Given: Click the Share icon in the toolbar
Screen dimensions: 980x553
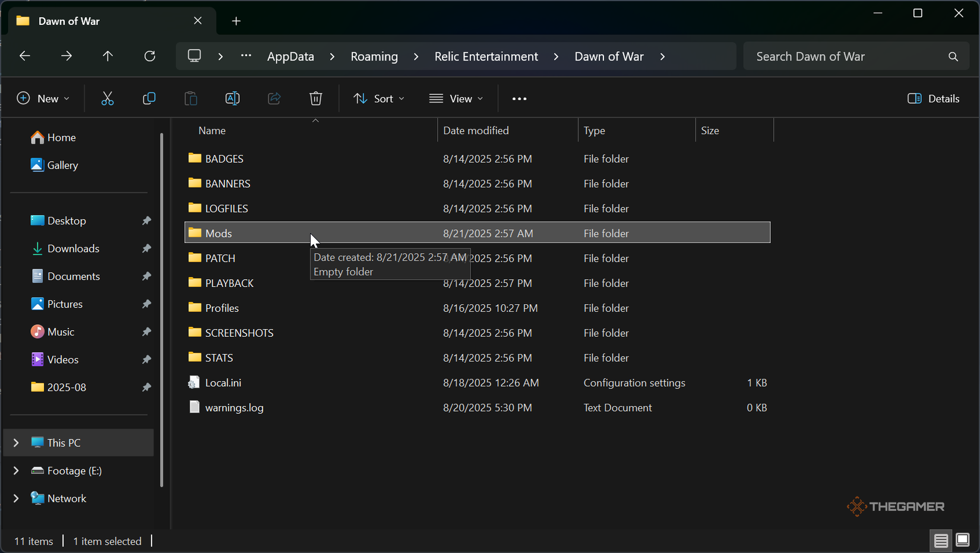Looking at the screenshot, I should click(274, 98).
